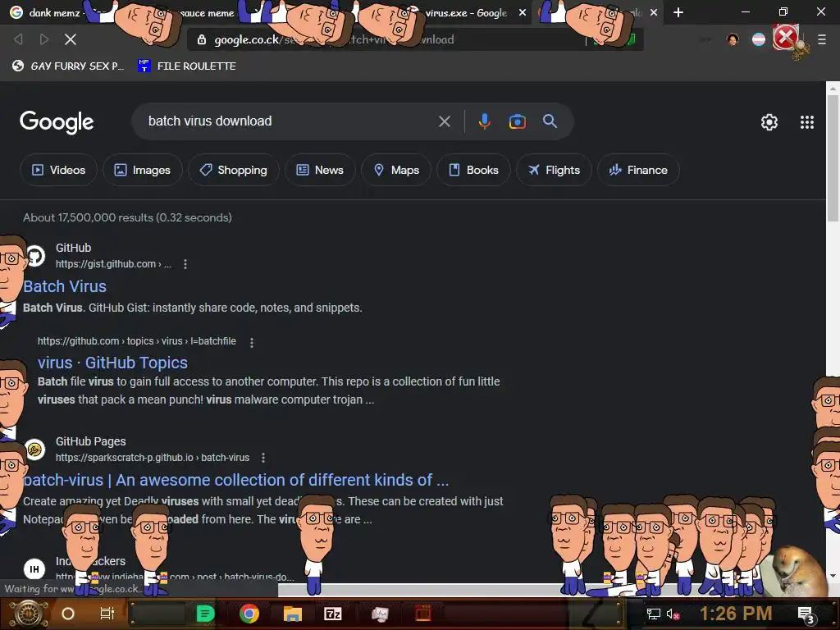Open the red film app in taskbar
840x630 pixels.
(423, 614)
